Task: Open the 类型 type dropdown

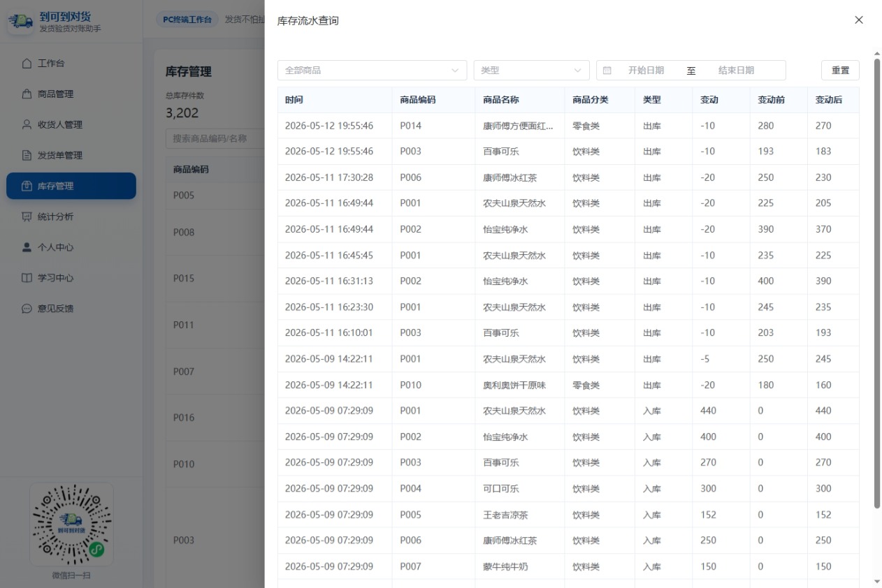Action: [531, 71]
